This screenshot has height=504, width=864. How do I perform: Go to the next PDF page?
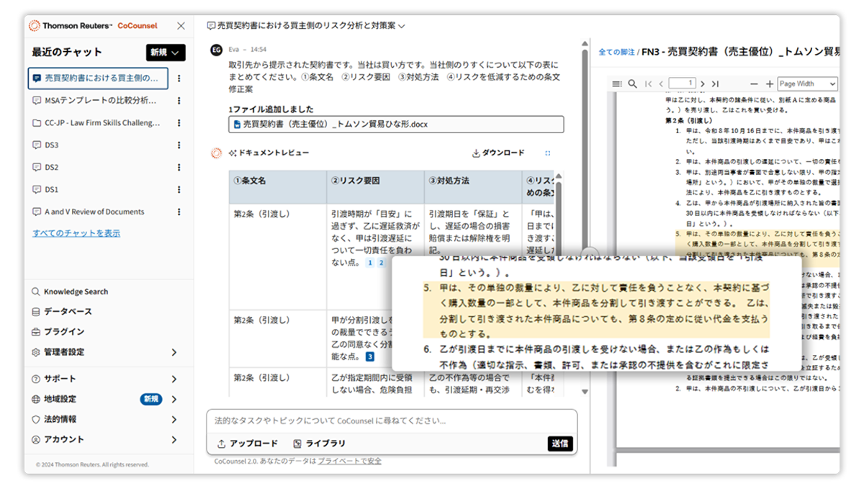coord(701,84)
